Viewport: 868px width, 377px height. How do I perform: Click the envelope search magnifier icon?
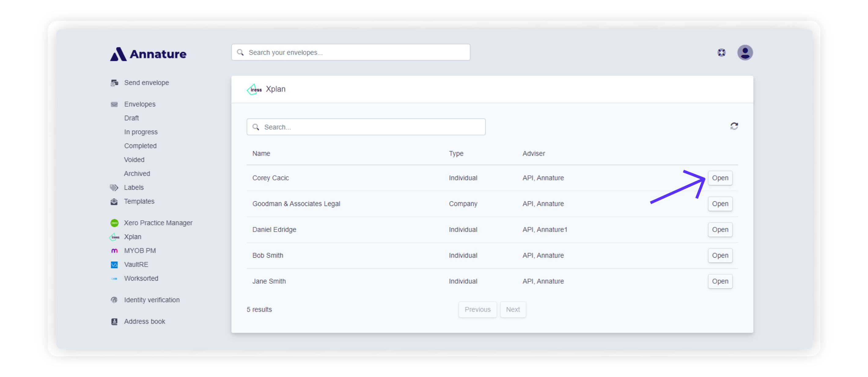[x=240, y=52]
